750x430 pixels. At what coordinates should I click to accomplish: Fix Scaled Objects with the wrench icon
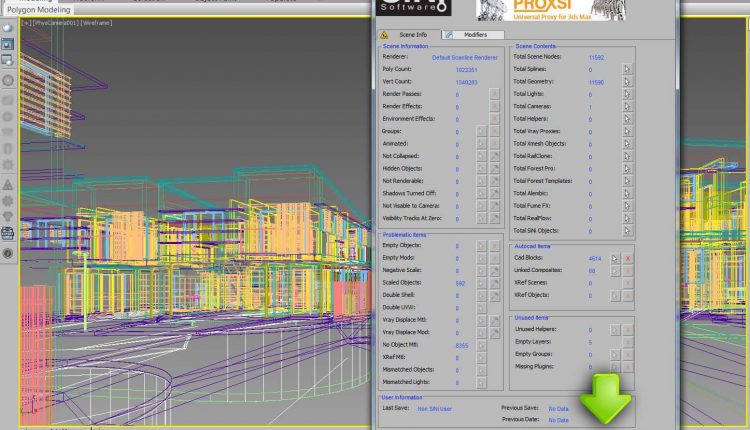click(494, 283)
